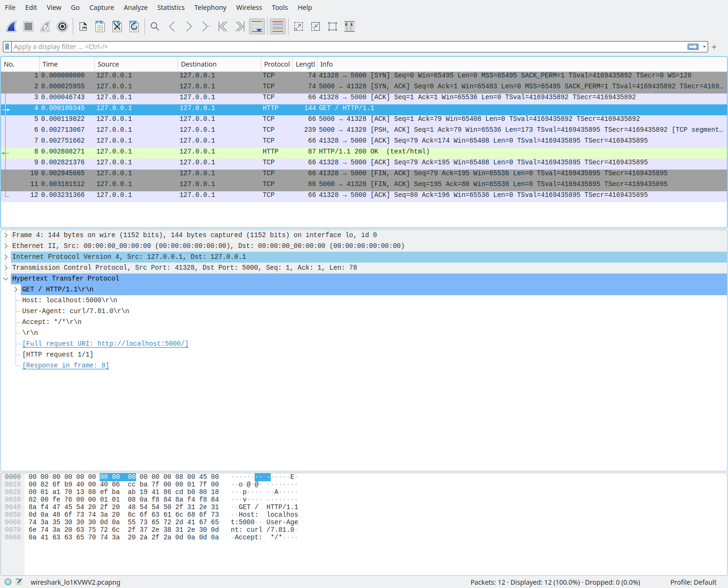
Task: Click the save capture file icon
Action: (x=100, y=26)
